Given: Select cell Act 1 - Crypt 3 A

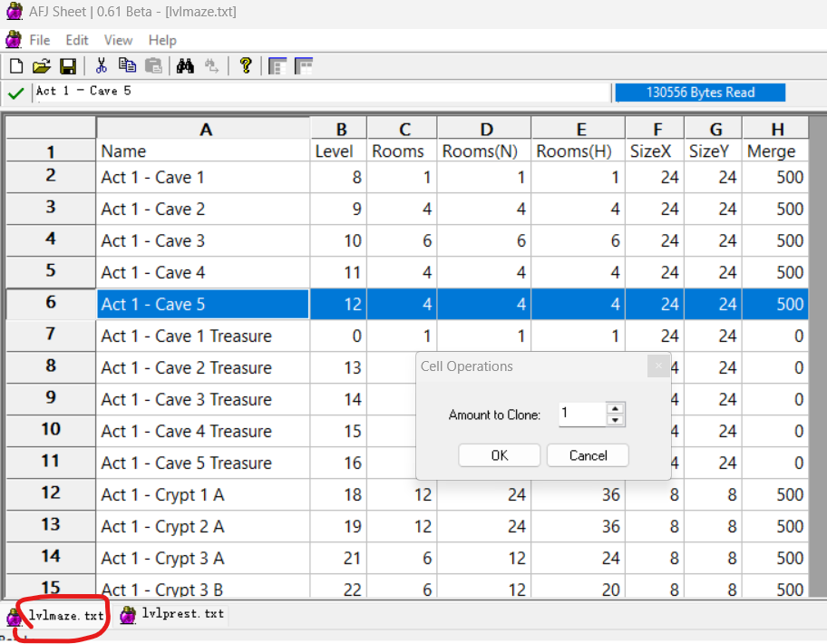Looking at the screenshot, I should pos(204,558).
